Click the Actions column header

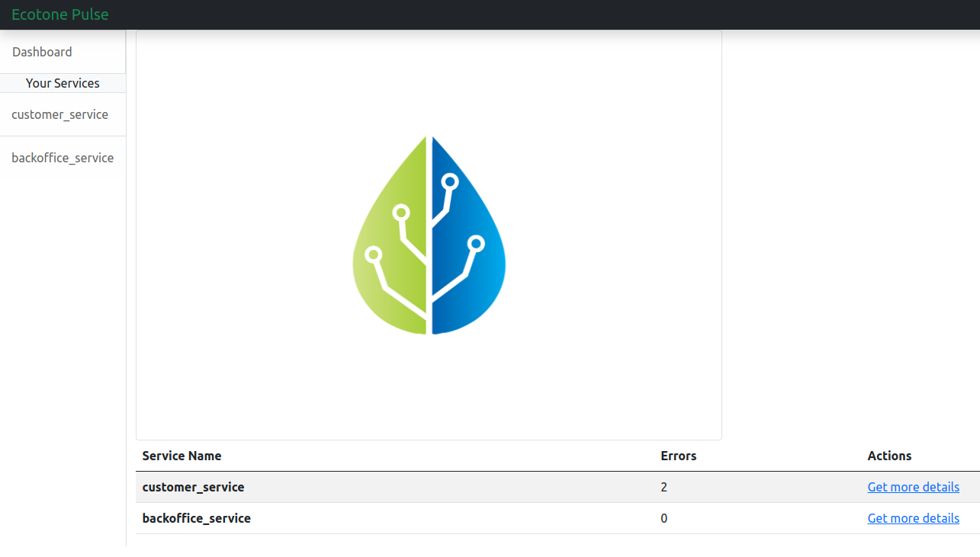(889, 456)
